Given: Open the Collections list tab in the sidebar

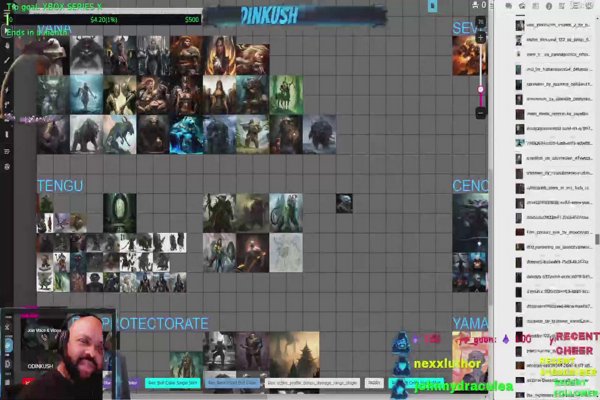Looking at the screenshot, I should click(x=575, y=5).
